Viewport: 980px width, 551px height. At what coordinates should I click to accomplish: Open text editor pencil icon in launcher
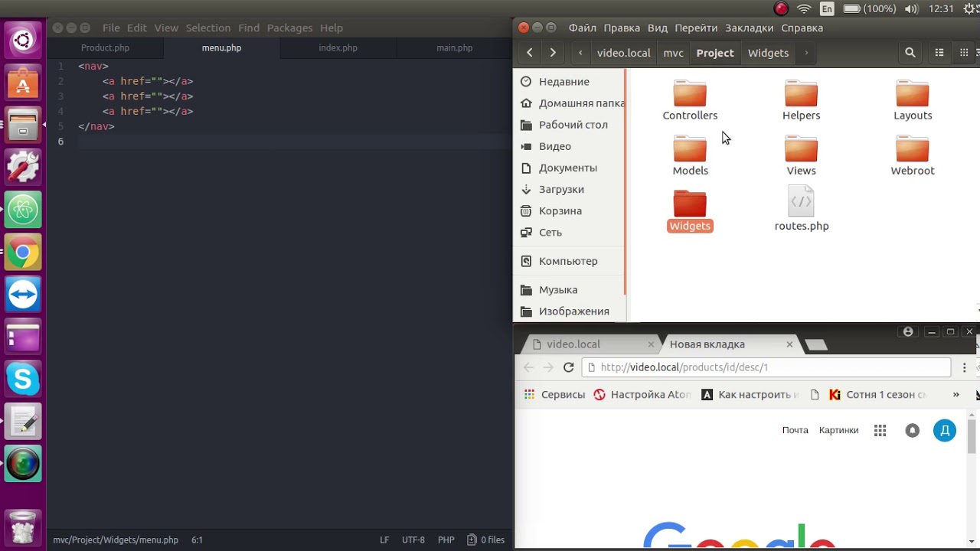click(23, 422)
